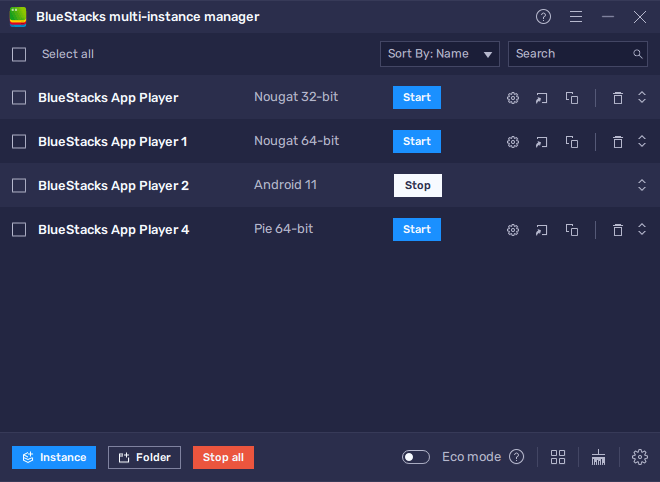This screenshot has height=482, width=660.
Task: Open the help icon in title bar
Action: point(543,17)
